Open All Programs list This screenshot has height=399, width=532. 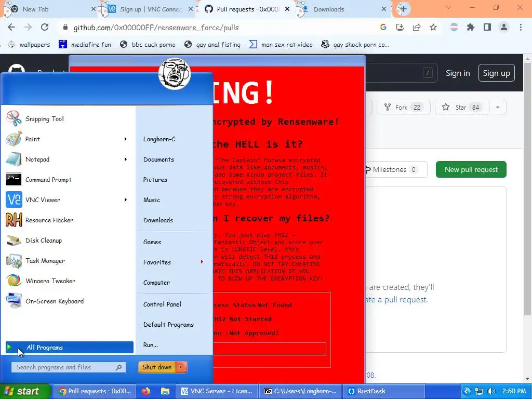coord(70,348)
